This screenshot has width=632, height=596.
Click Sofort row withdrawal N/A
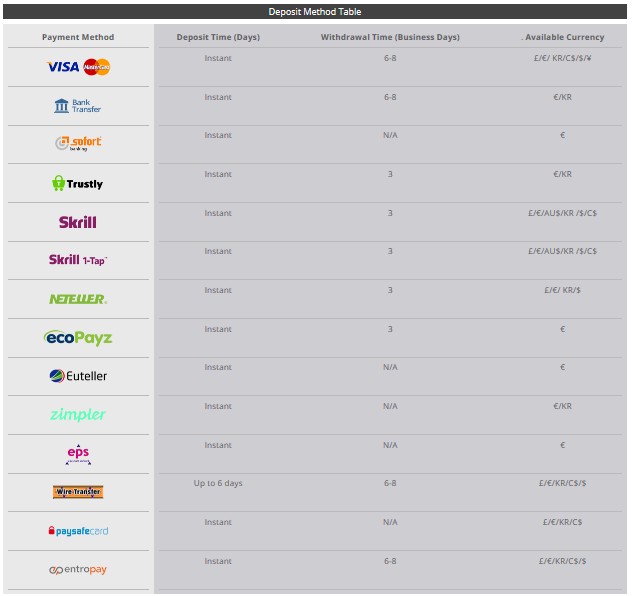390,135
